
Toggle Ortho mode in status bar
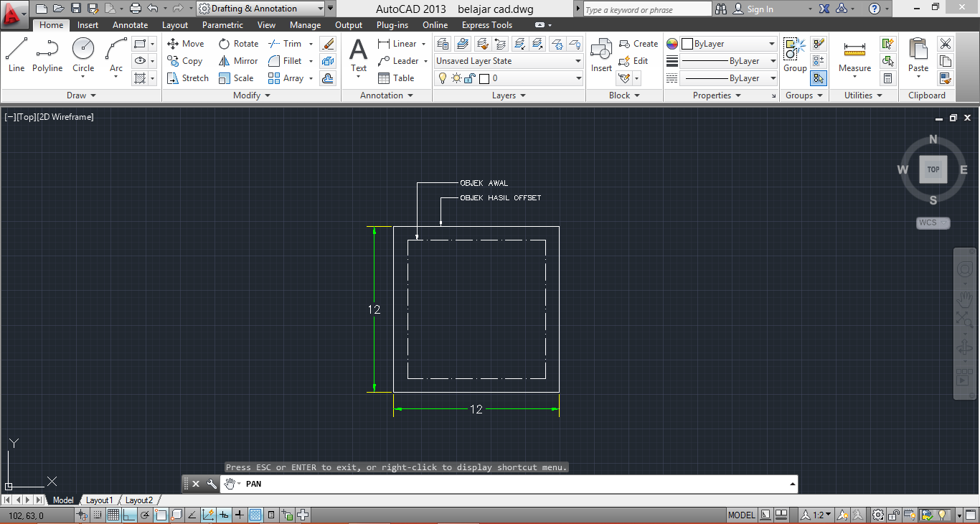tap(129, 515)
